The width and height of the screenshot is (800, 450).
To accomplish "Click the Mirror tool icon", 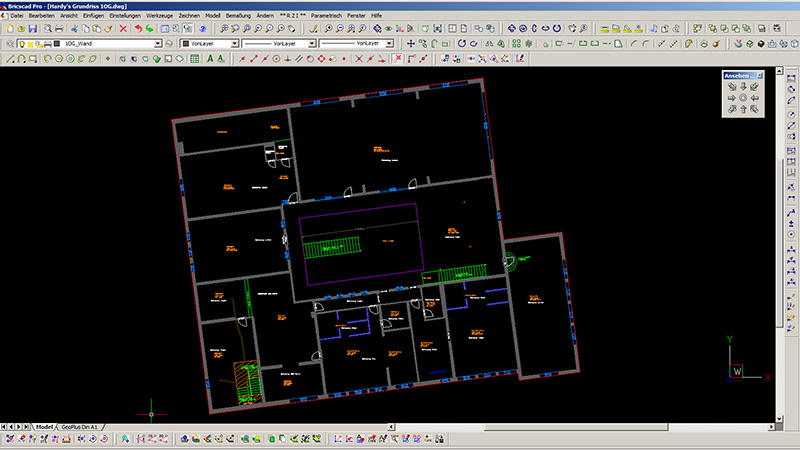I will coord(489,44).
